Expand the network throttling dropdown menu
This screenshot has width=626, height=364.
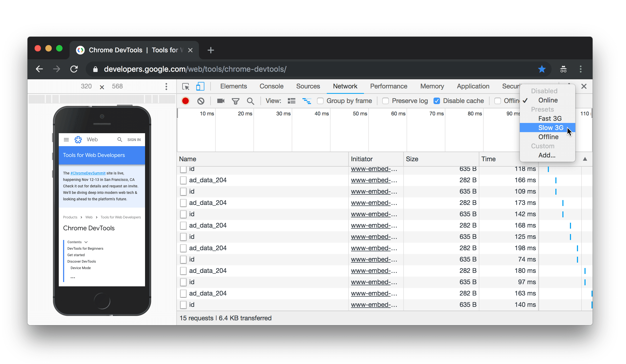[x=548, y=100]
